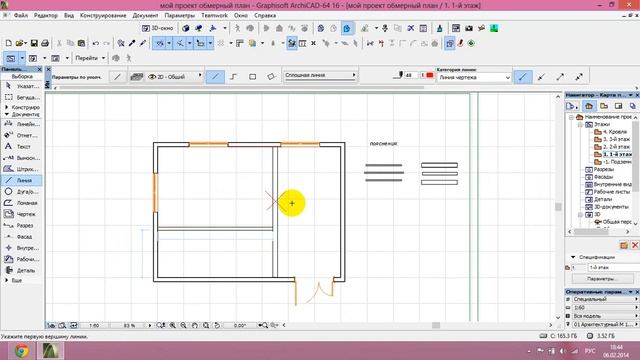Screen dimensions: 640x360
Task: Select the Рабочий лист worksheet tool
Action: point(22,259)
